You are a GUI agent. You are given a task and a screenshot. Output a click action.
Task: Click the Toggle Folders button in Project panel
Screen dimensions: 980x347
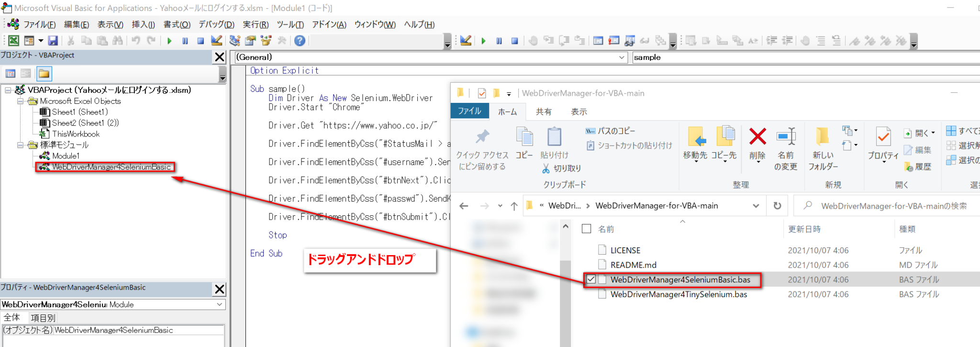pyautogui.click(x=44, y=74)
